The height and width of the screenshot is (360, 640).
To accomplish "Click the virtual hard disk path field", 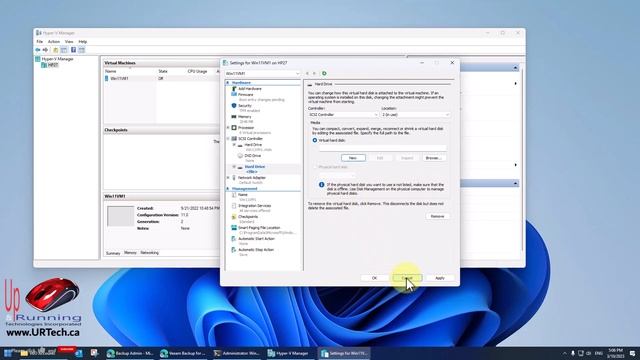I will 382,148.
